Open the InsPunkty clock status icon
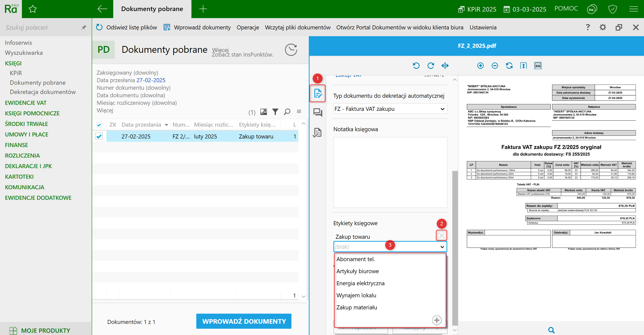 coord(291,50)
